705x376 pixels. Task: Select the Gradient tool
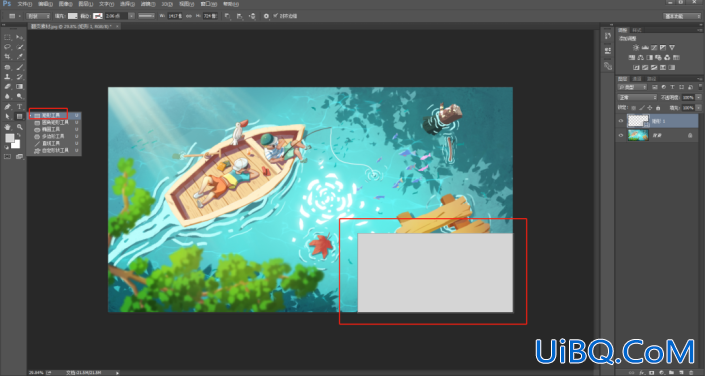point(19,86)
